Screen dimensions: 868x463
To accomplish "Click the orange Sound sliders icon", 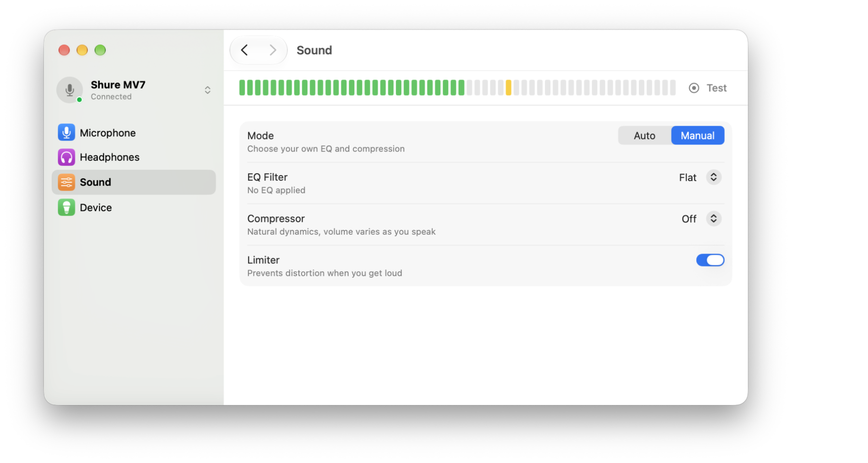I will click(x=67, y=182).
